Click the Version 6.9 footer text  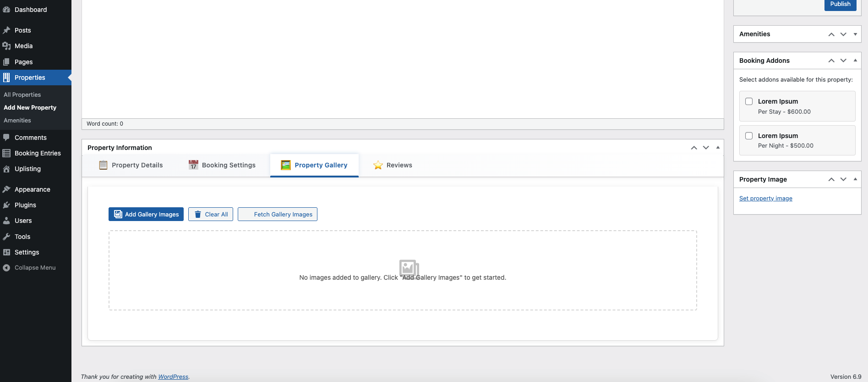846,377
